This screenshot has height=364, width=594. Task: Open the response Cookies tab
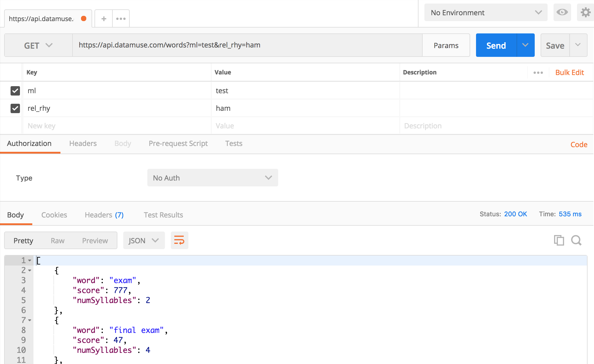[x=54, y=215]
